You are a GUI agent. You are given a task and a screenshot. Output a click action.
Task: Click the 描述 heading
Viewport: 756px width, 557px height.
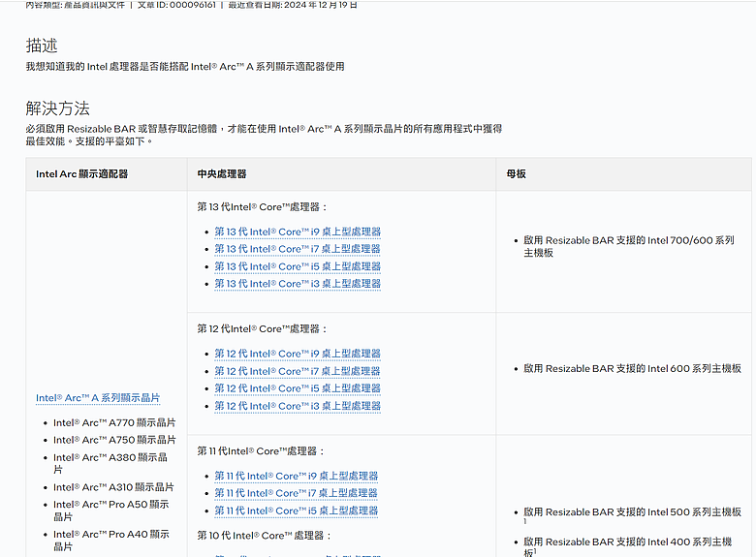point(42,46)
